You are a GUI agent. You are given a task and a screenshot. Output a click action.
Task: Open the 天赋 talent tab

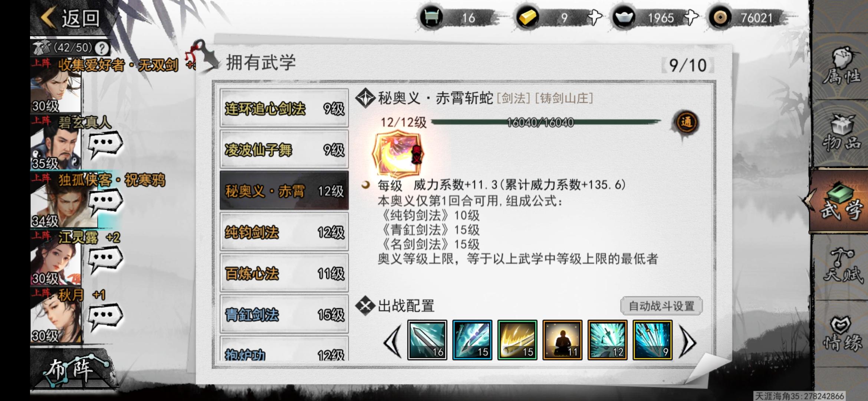(x=841, y=267)
